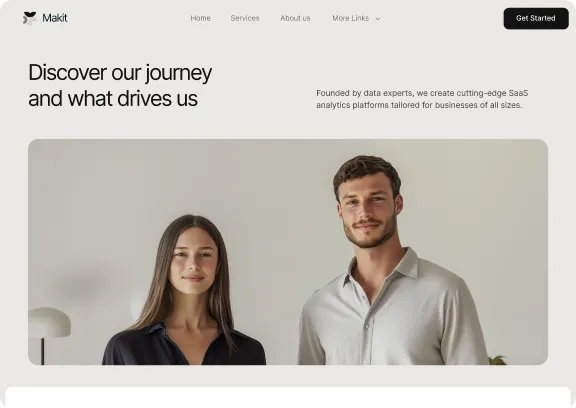Click the Makit whale-tail logo icon
Screen dimensions: 576x408
pos(30,18)
